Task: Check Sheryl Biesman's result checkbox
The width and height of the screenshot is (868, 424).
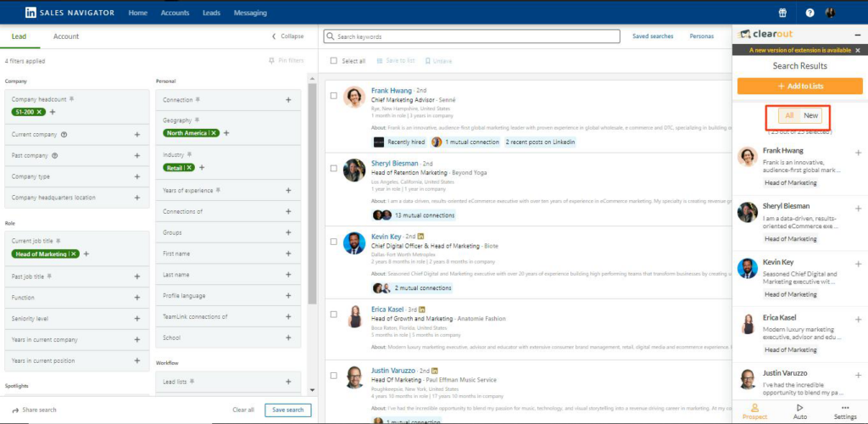Action: [x=334, y=168]
